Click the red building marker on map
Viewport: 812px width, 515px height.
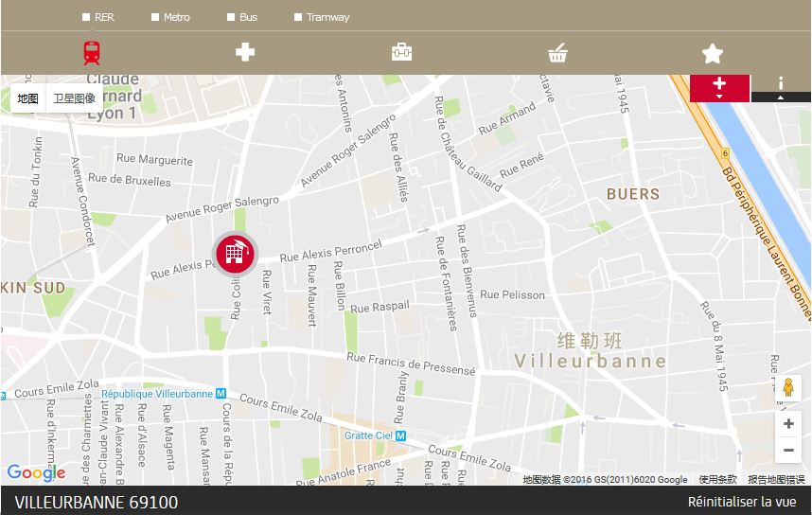pyautogui.click(x=234, y=253)
